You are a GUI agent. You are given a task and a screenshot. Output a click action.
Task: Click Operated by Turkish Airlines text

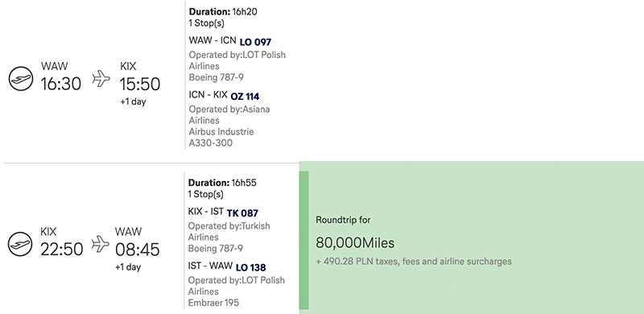(x=229, y=231)
